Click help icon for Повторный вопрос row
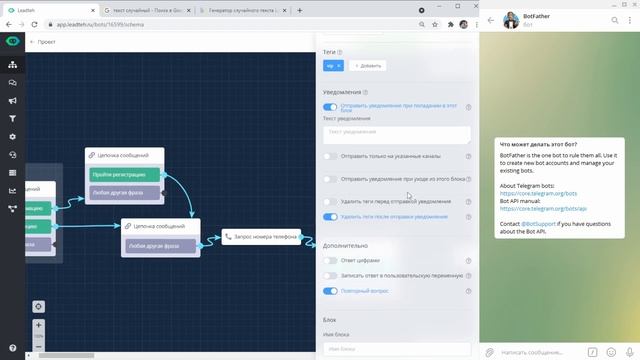 coord(469,291)
